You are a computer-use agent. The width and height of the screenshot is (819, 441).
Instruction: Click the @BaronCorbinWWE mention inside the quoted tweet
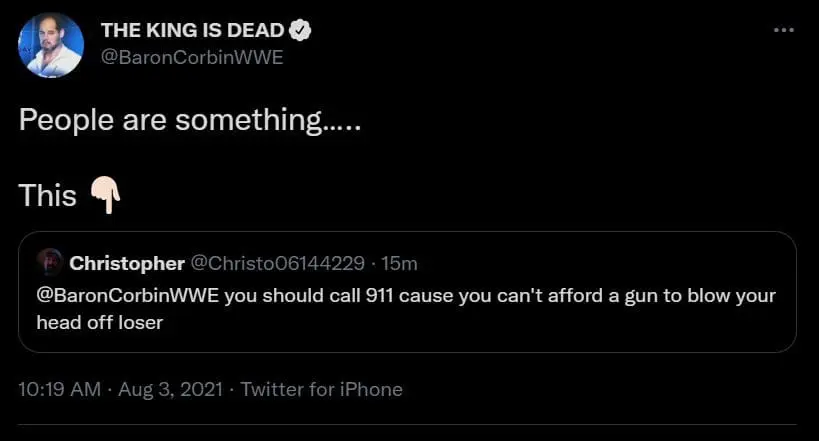pos(128,296)
